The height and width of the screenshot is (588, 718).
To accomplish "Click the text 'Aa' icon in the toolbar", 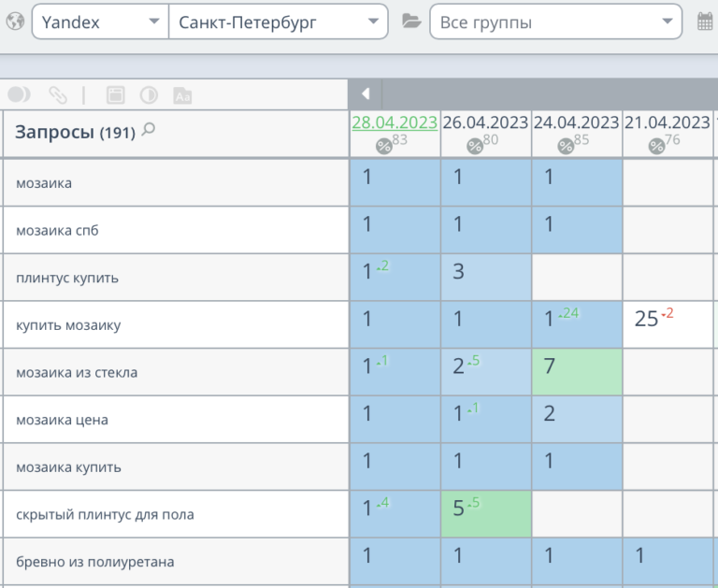I will (182, 95).
